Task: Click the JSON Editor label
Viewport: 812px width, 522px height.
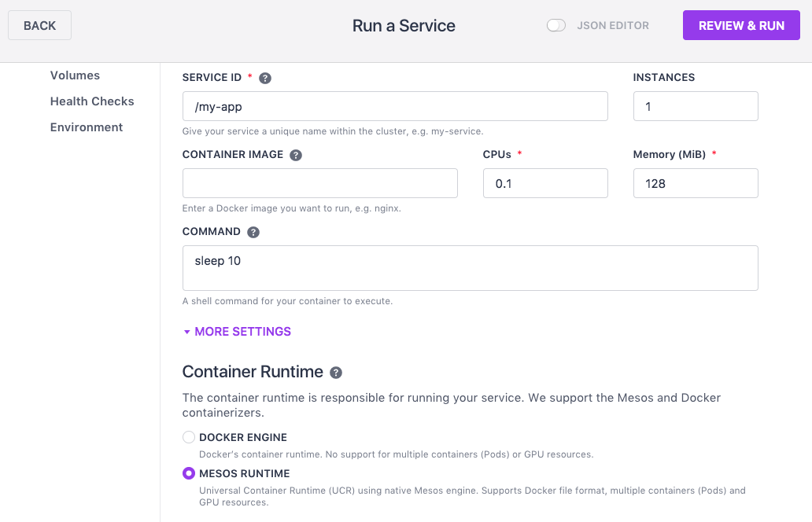Action: tap(613, 26)
